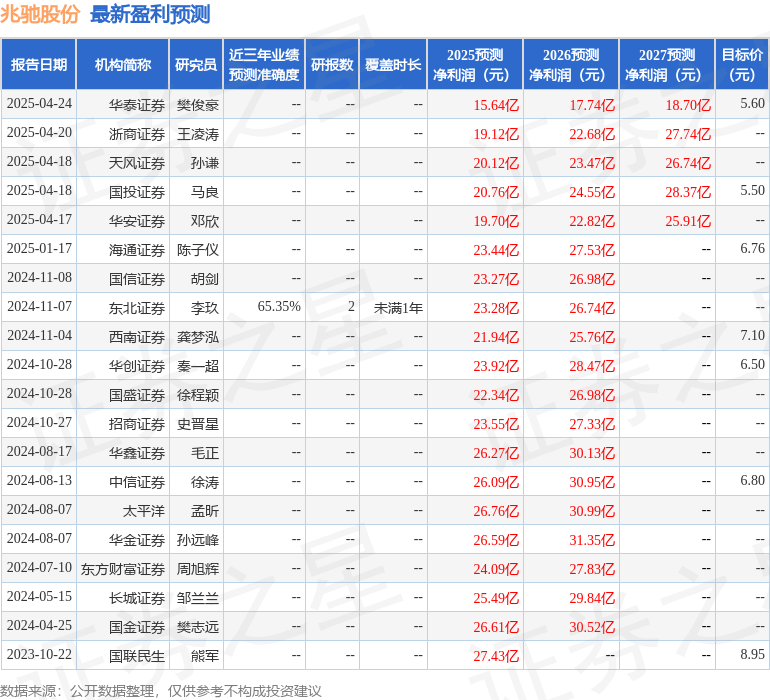This screenshot has height=700, width=770.
Task: Click 华泰证券 in the first row
Action: [x=137, y=104]
